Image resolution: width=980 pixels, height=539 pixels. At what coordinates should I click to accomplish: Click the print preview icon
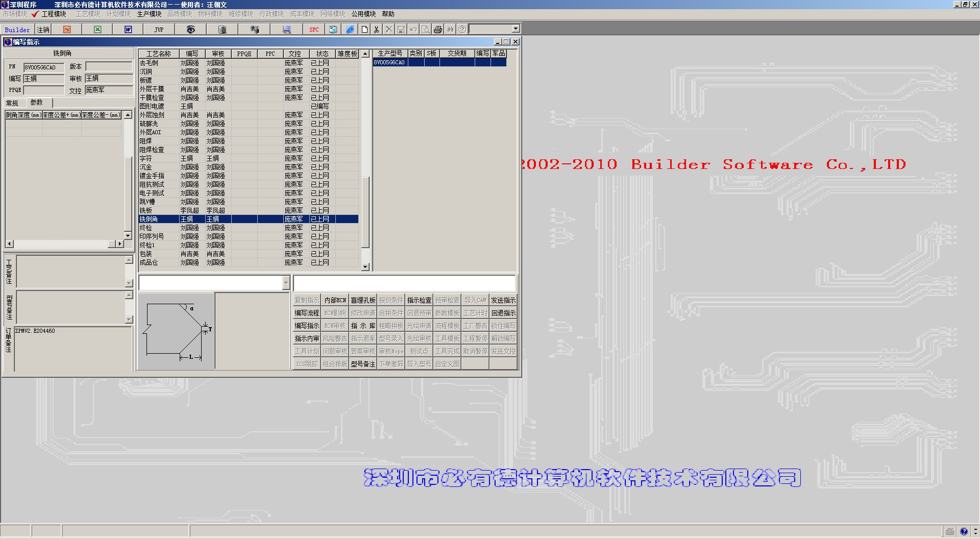(x=426, y=30)
